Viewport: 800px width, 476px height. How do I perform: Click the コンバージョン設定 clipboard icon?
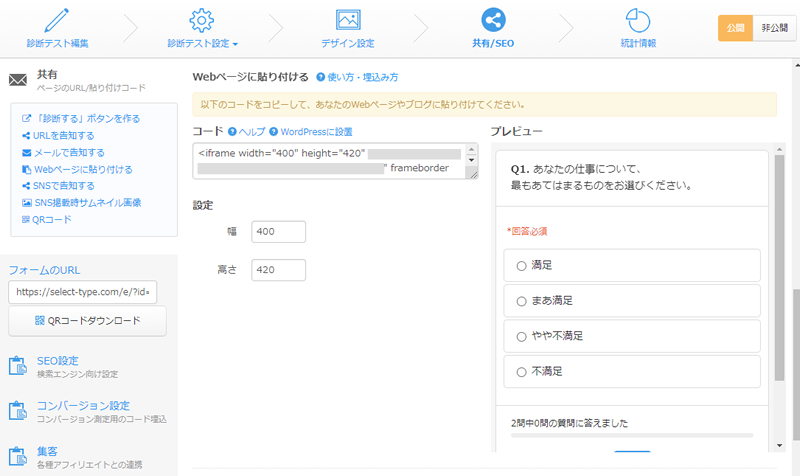17,411
